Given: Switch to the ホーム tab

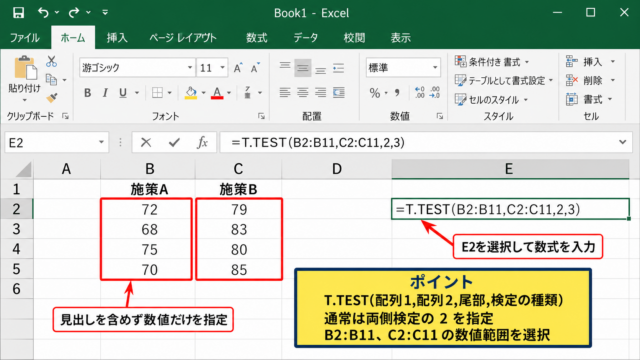Looking at the screenshot, I should point(73,38).
